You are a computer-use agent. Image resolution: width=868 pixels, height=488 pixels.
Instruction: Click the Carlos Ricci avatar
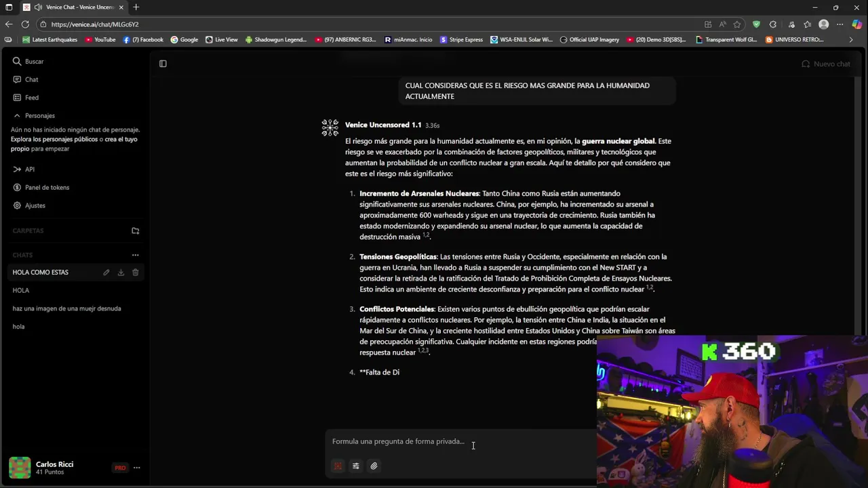[20, 468]
